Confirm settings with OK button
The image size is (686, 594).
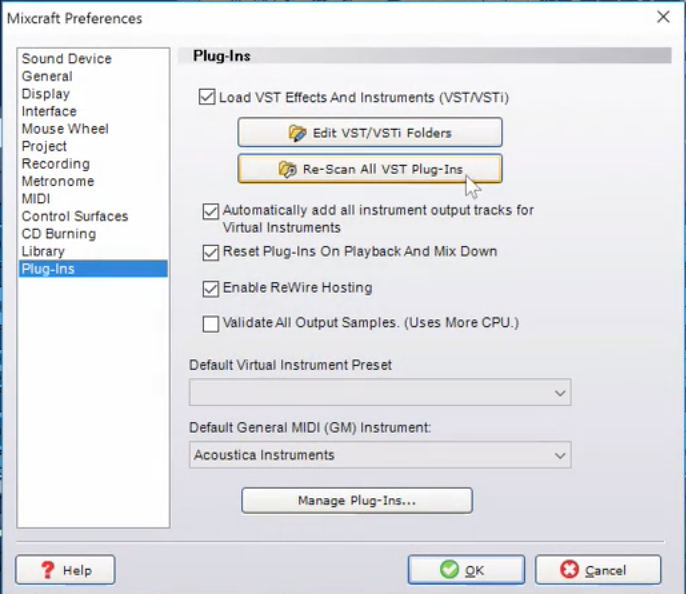pos(466,570)
